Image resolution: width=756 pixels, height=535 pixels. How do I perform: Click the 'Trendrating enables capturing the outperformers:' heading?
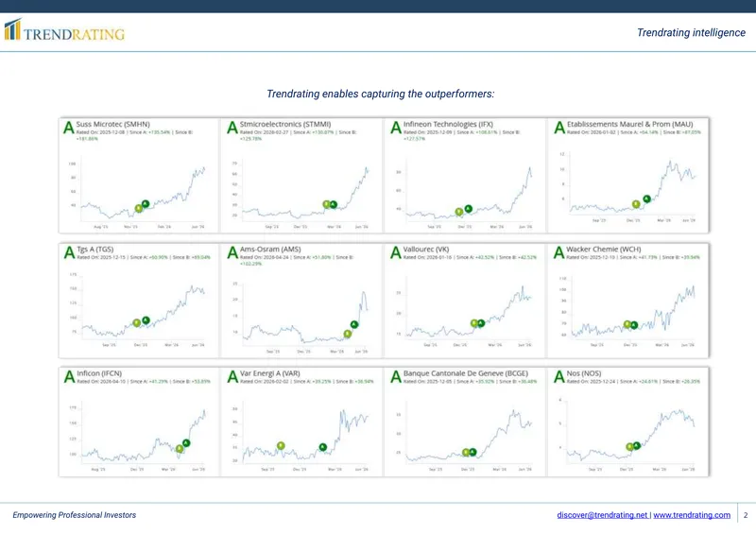[381, 94]
